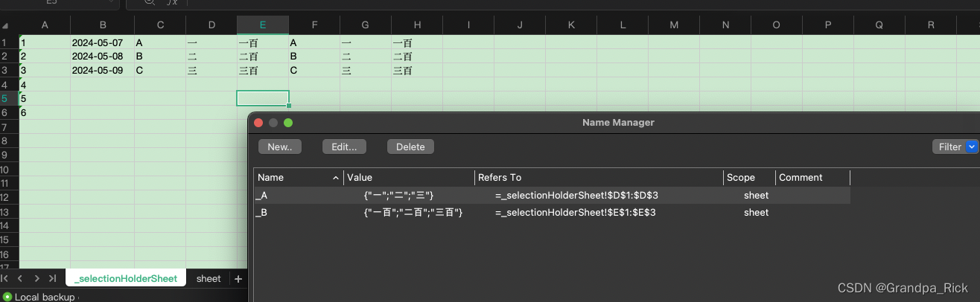Image resolution: width=980 pixels, height=302 pixels.
Task: Click the Delete button in Name Manager
Action: pos(410,147)
